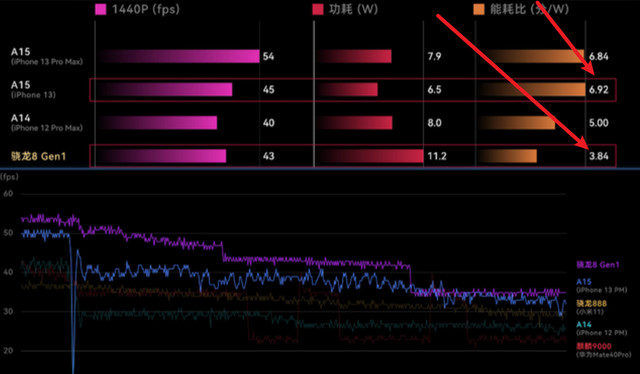Click the y-axis tick label 60

8,194
